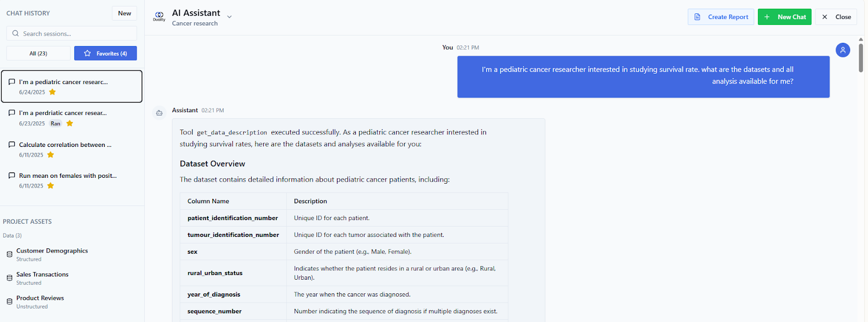Image resolution: width=868 pixels, height=322 pixels.
Task: Click the assistant bot avatar icon
Action: (159, 113)
